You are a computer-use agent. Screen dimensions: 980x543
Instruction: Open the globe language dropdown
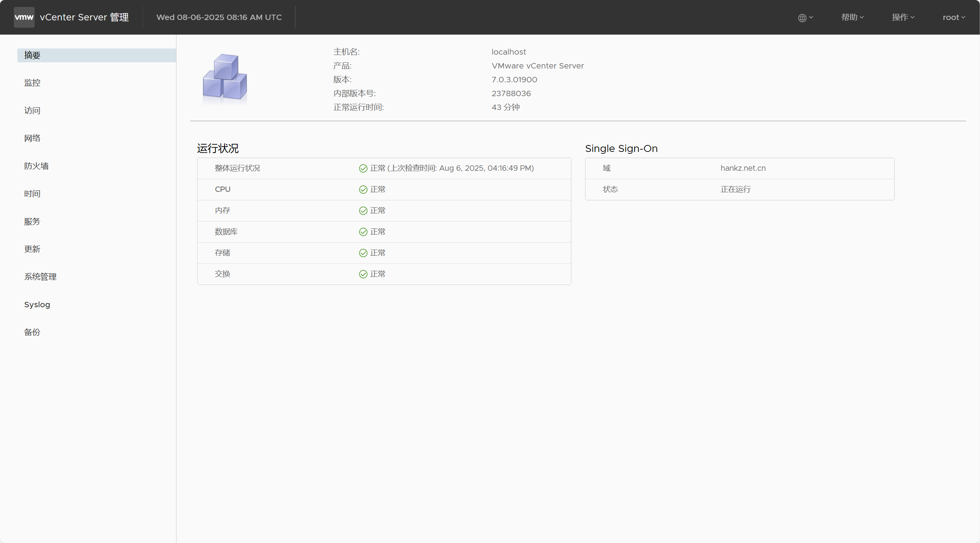(805, 18)
